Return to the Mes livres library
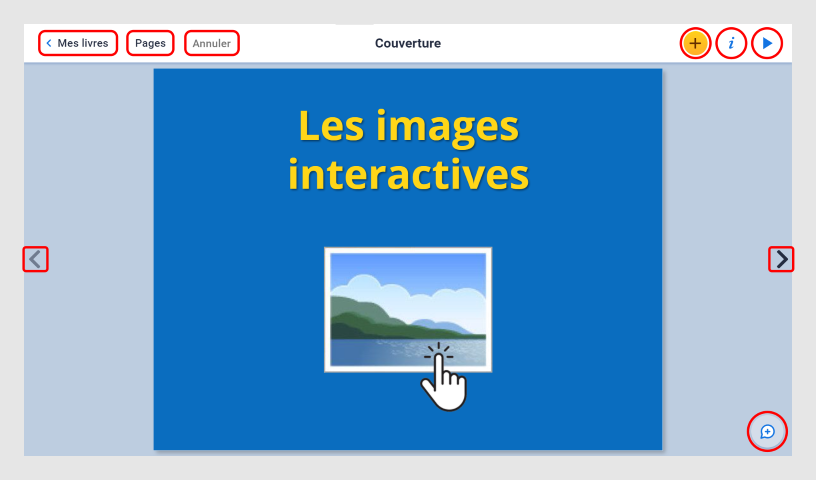This screenshot has height=480, width=816. pyautogui.click(x=82, y=44)
